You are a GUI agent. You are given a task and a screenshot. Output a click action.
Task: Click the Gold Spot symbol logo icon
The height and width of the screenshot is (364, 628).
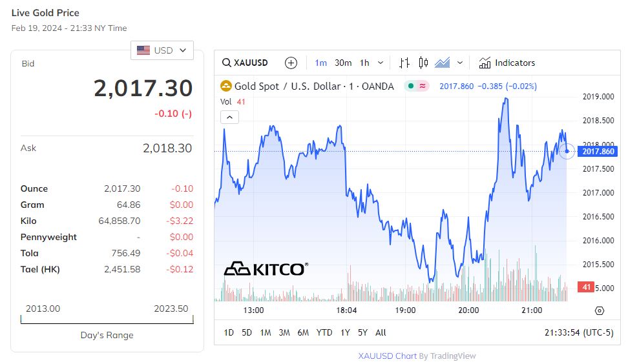click(x=226, y=86)
